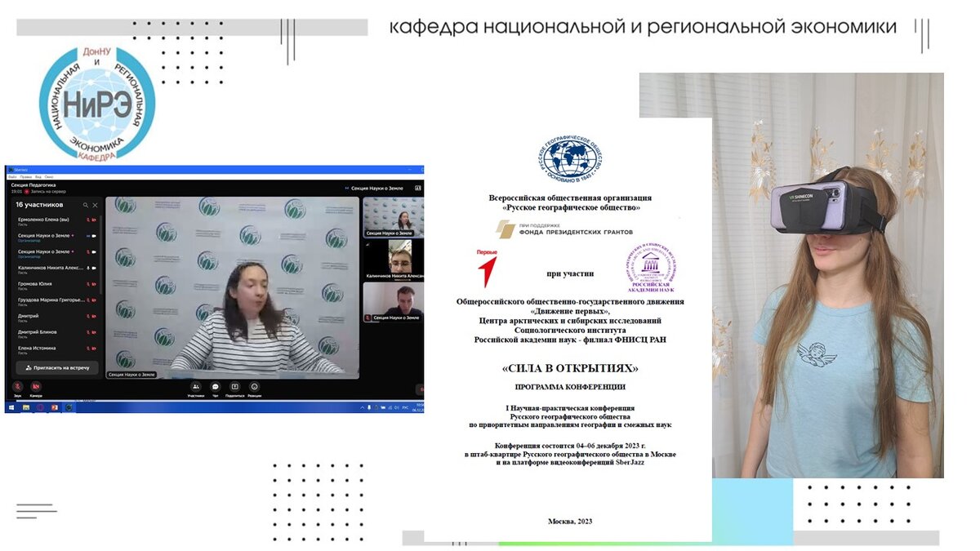Screen dimensions: 980x551
Task: Open the Файл menu in SberJazz
Action: [x=12, y=177]
